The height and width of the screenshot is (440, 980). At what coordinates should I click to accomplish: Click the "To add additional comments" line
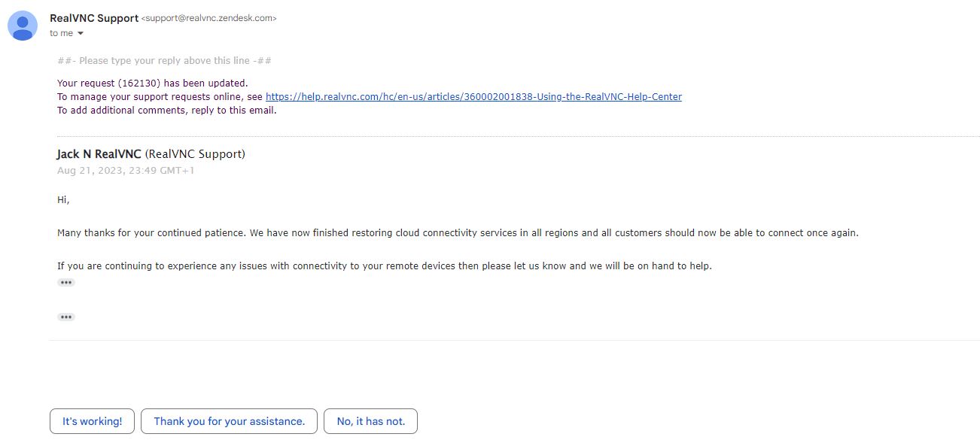pos(167,111)
